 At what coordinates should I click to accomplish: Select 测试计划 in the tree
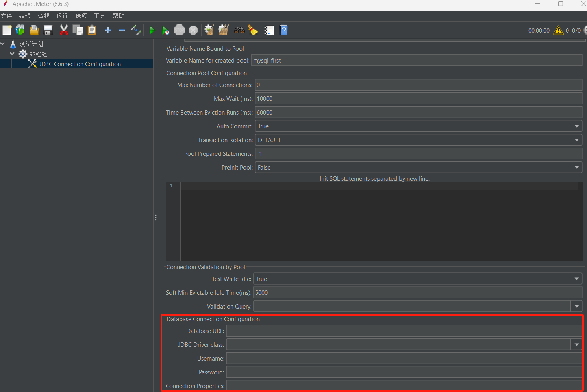[x=31, y=44]
